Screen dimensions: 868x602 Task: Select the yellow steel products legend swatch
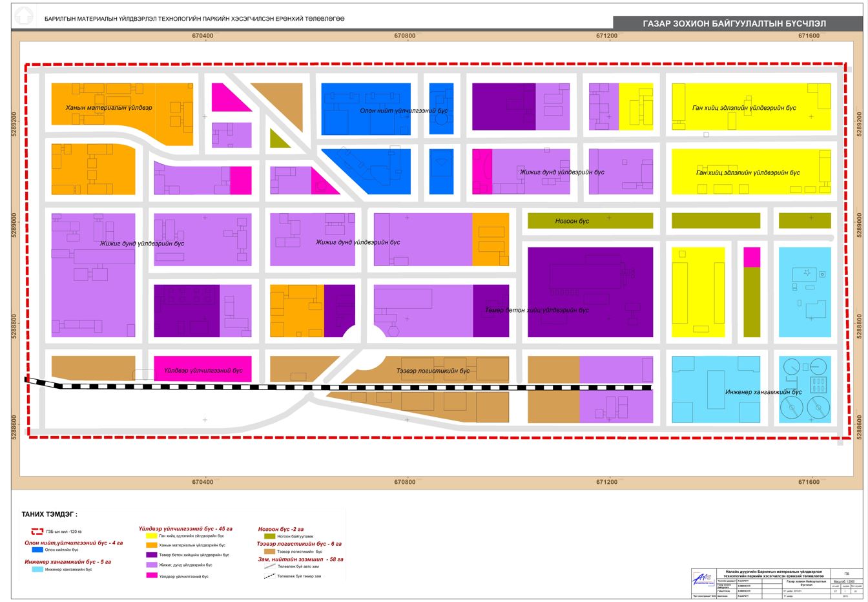151,535
